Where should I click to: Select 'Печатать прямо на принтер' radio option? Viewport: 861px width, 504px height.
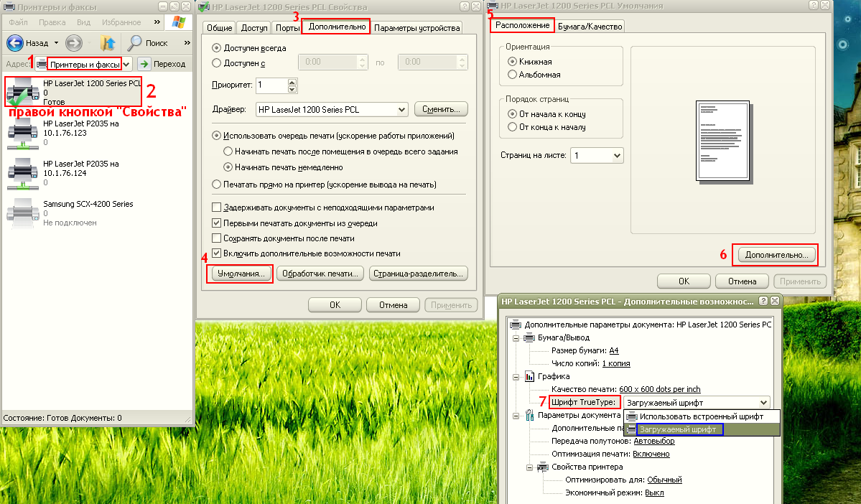coord(217,185)
